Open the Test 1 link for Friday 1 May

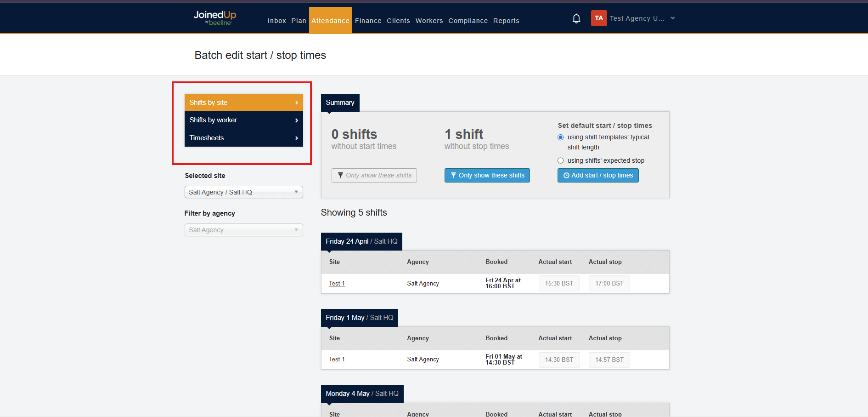(x=337, y=360)
